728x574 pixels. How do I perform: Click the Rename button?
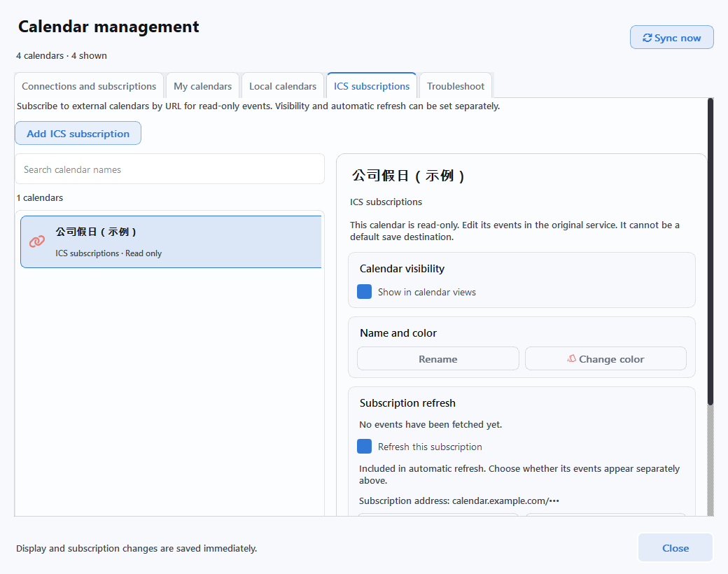point(437,358)
